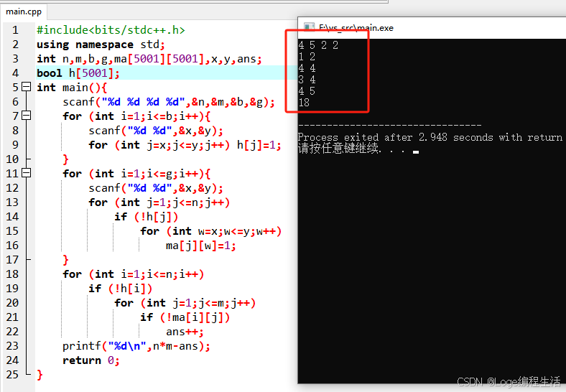
Task: Click the 'for (int w=x;w<=y;w++)' line
Action: pos(210,231)
